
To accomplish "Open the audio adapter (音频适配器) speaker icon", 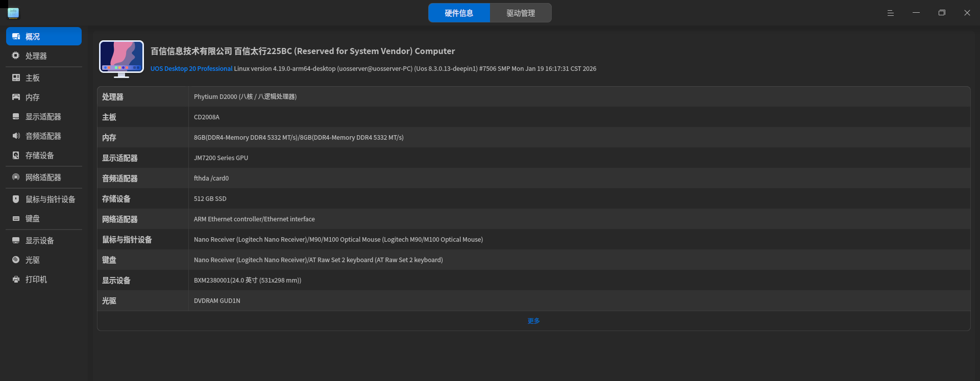I will (x=16, y=136).
